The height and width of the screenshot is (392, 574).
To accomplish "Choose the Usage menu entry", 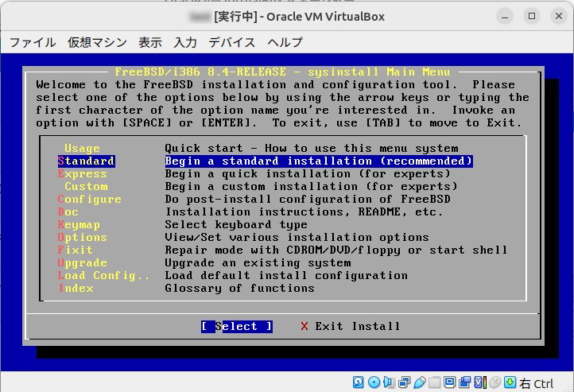I will point(82,148).
